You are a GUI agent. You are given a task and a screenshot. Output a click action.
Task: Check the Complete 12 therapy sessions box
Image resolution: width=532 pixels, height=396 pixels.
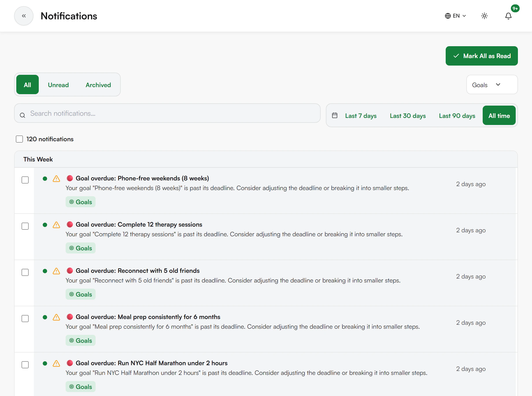pos(25,226)
